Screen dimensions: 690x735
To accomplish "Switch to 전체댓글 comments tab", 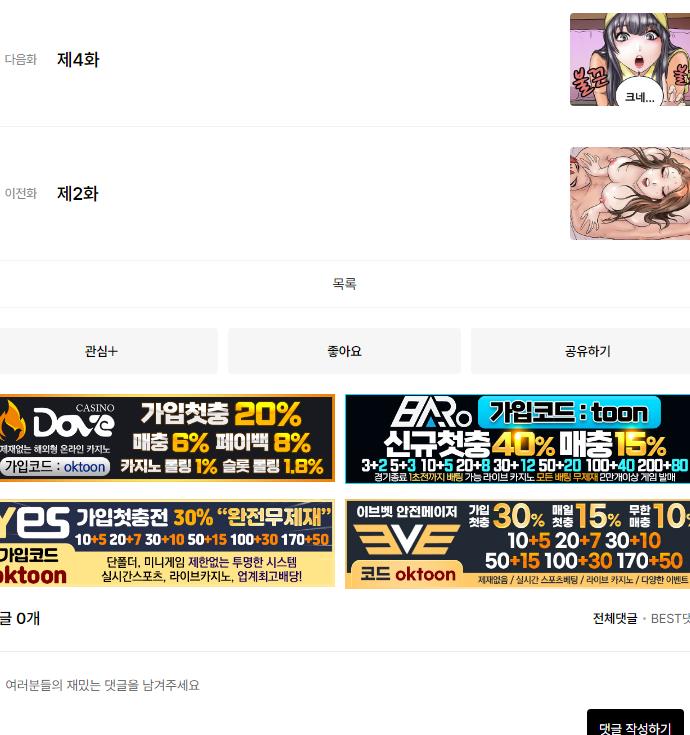I will [615, 619].
